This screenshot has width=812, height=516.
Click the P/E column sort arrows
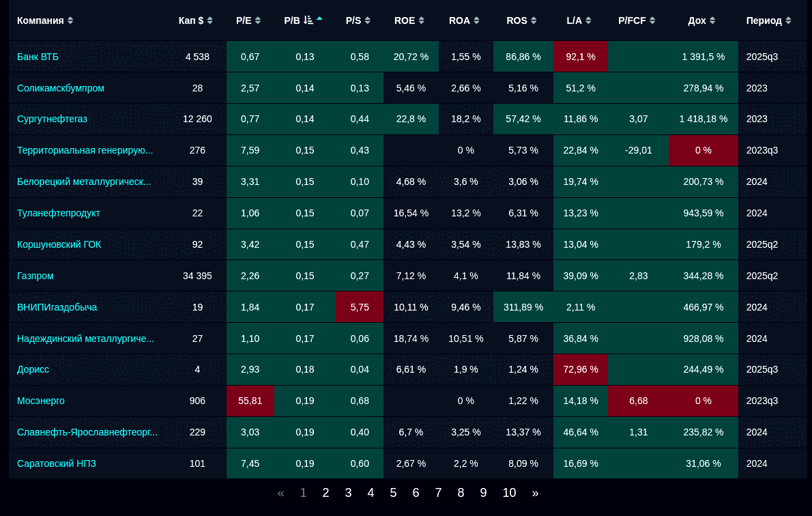pos(258,20)
